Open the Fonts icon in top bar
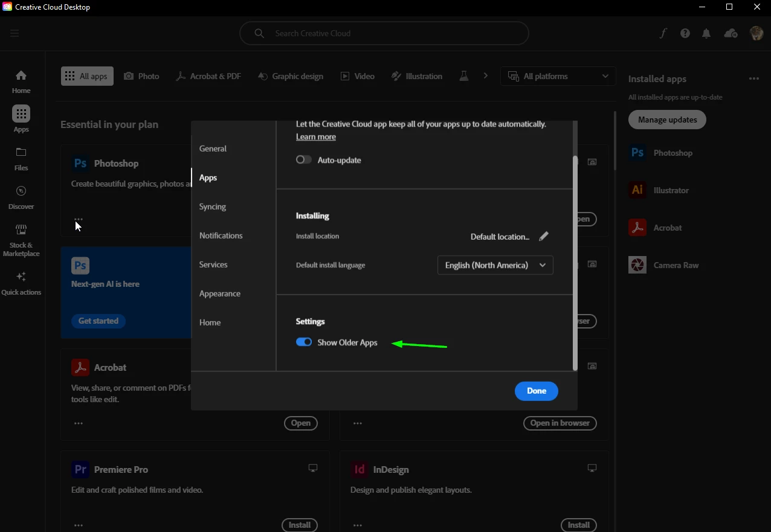 tap(663, 33)
